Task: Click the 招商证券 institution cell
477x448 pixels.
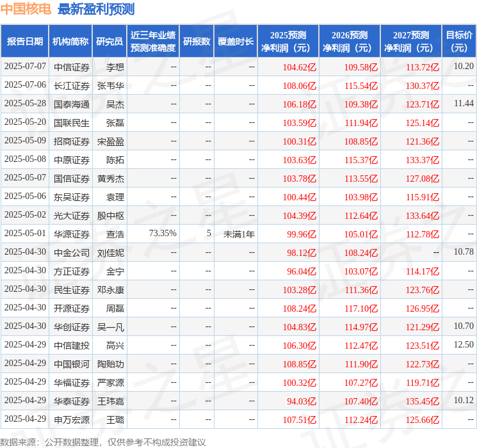Action: coord(72,141)
